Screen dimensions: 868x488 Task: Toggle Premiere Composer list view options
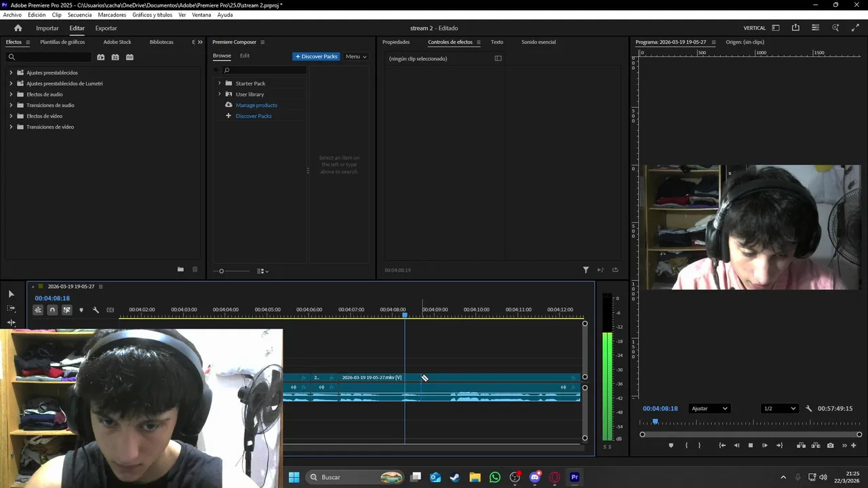coord(262,271)
